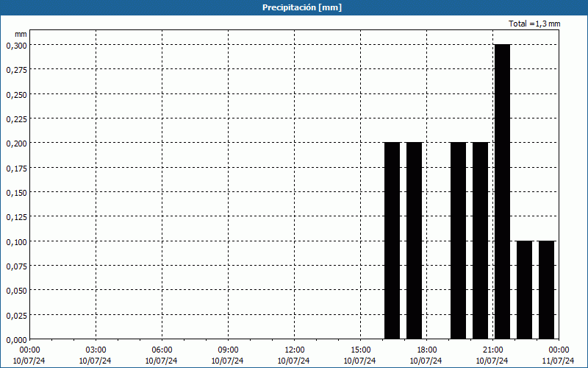Click the 06:00 time axis label
This screenshot has height=368, width=588.
click(x=162, y=350)
